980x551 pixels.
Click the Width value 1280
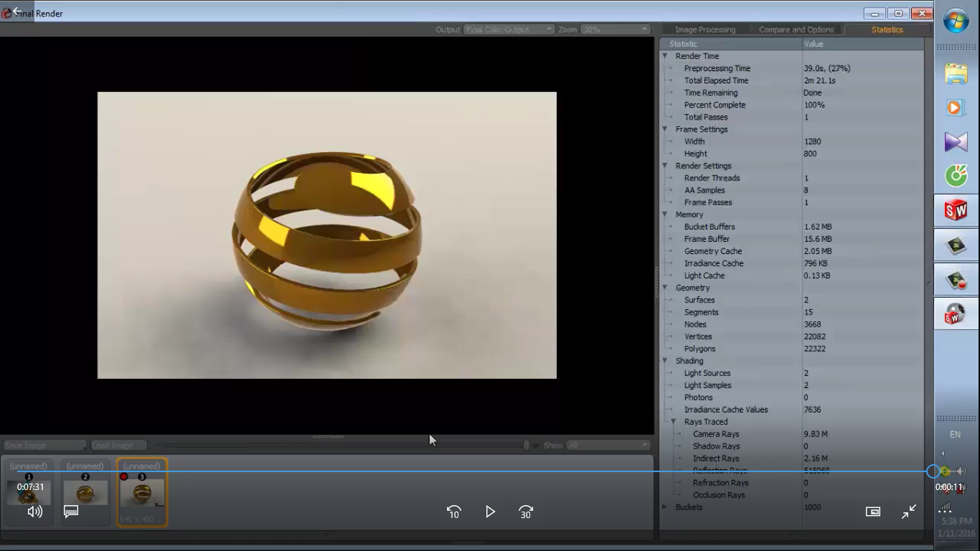[x=812, y=141]
